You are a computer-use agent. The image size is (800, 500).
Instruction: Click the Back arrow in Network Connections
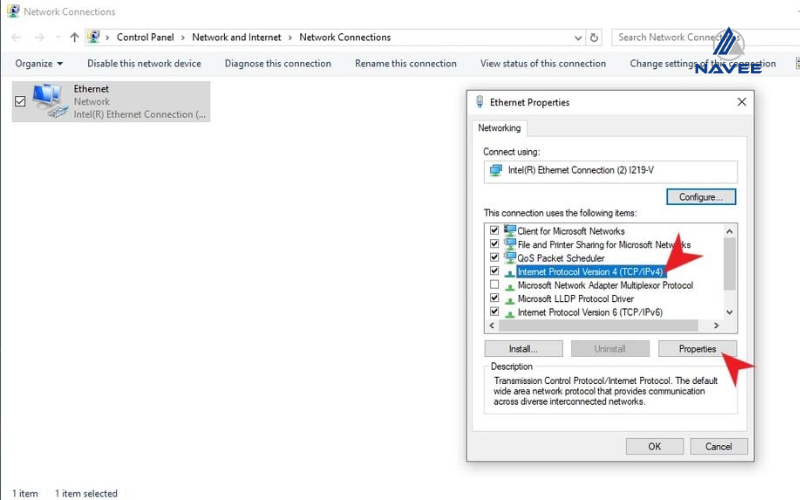pyautogui.click(x=16, y=37)
